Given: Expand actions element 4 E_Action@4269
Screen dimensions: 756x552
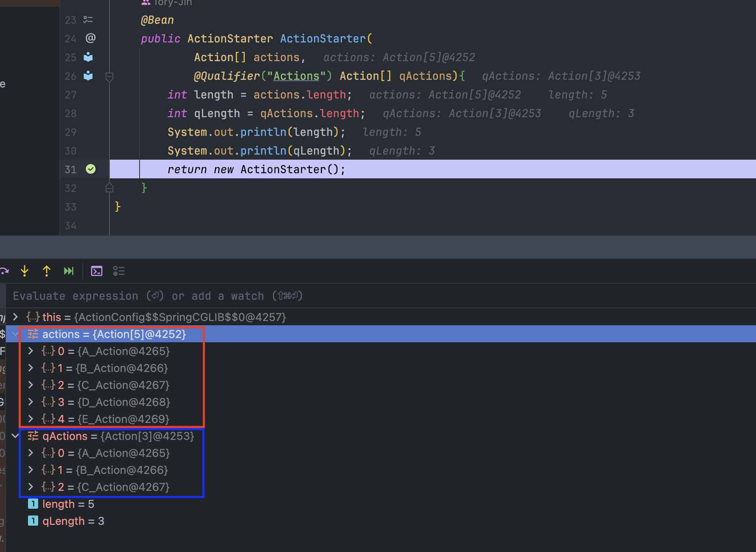Looking at the screenshot, I should (x=31, y=419).
